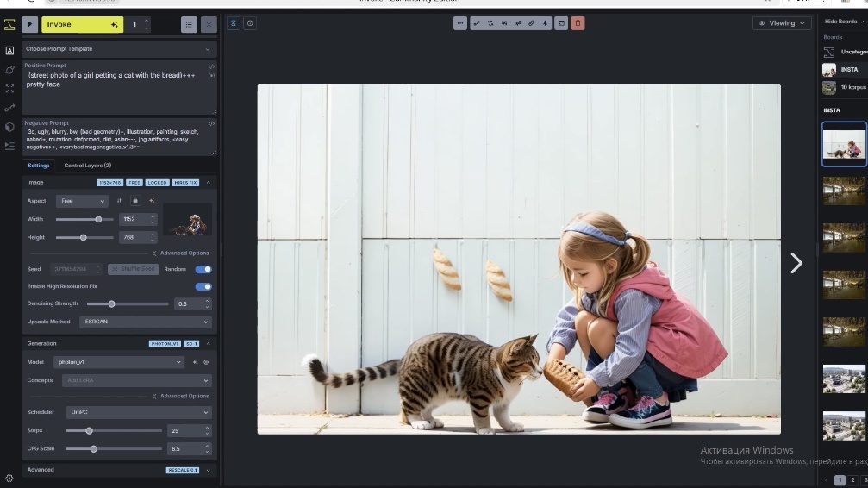Open the queue list menu button

(189, 24)
